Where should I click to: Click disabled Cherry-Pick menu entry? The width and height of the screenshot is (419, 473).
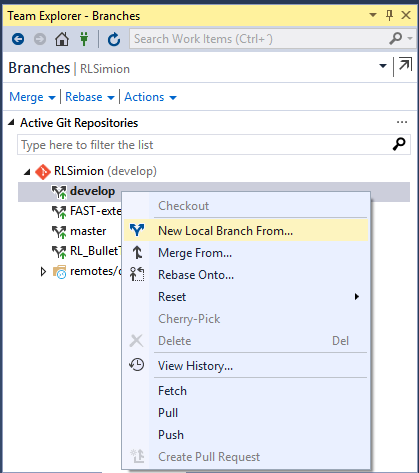click(246, 319)
